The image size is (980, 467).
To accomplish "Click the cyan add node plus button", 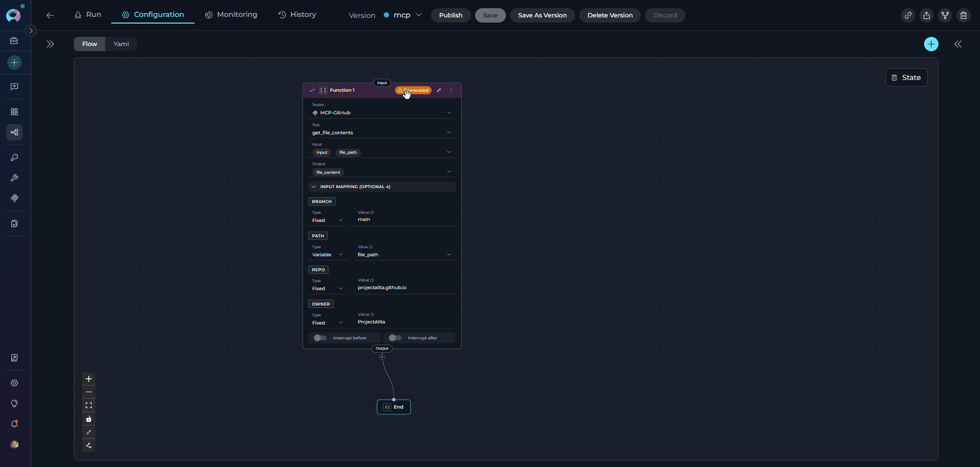I will [x=931, y=44].
